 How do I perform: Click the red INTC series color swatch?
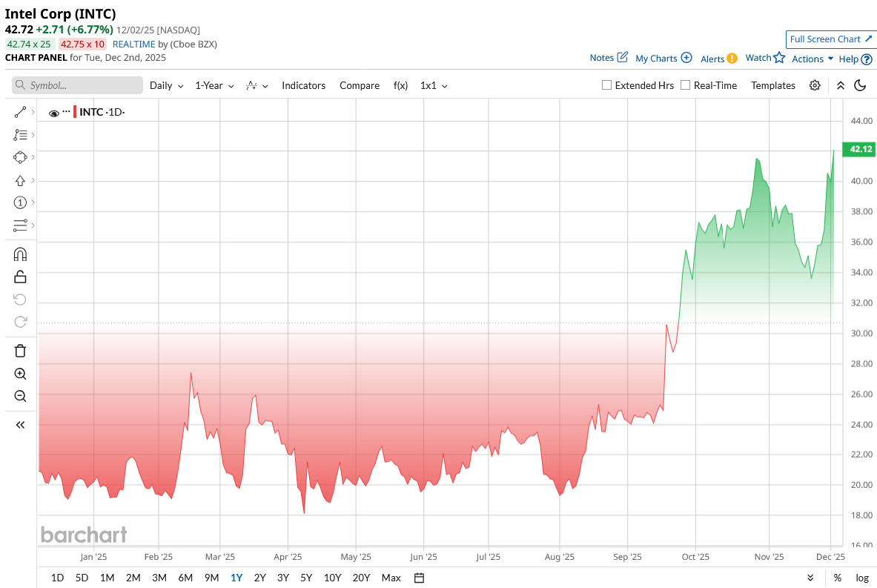coord(75,112)
